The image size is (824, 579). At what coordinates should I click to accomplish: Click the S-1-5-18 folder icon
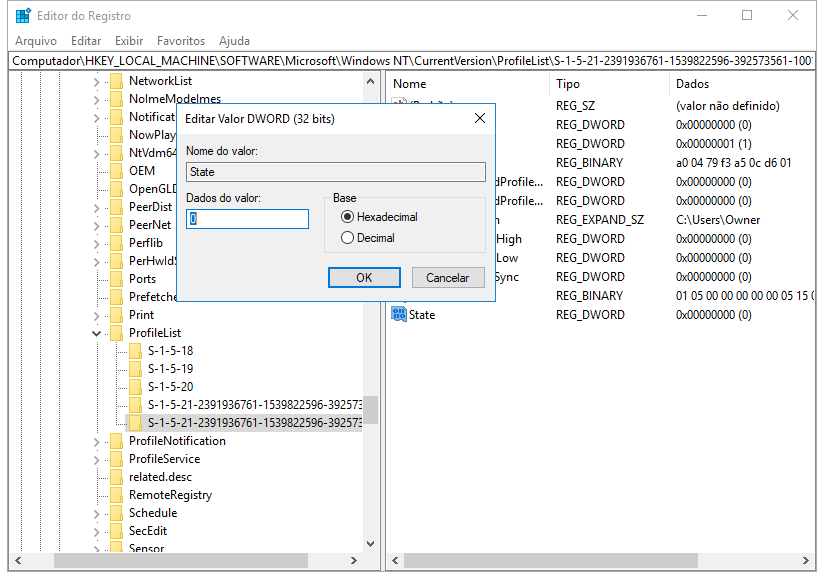135,351
